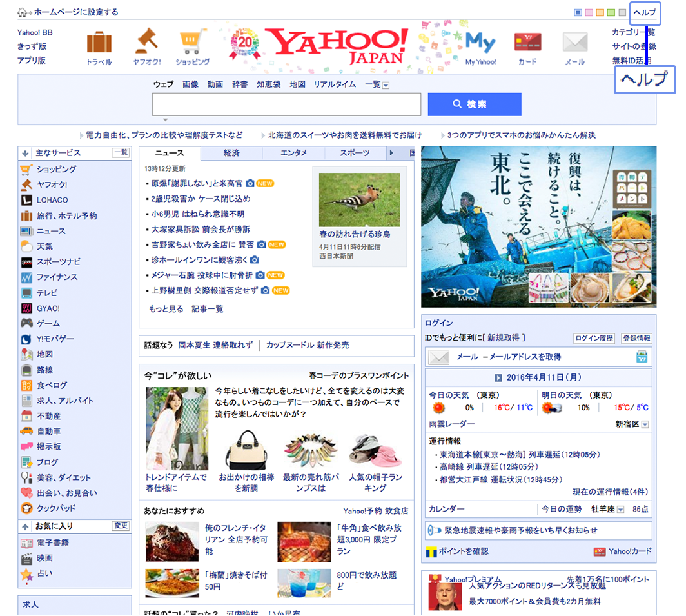The height and width of the screenshot is (616, 686).
Task: Open the ログイン履歴 button
Action: [x=594, y=338]
